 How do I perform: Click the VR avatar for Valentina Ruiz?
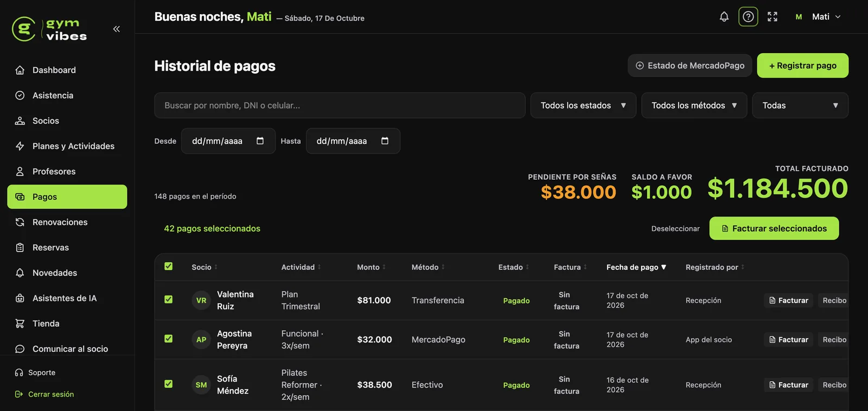(x=201, y=300)
